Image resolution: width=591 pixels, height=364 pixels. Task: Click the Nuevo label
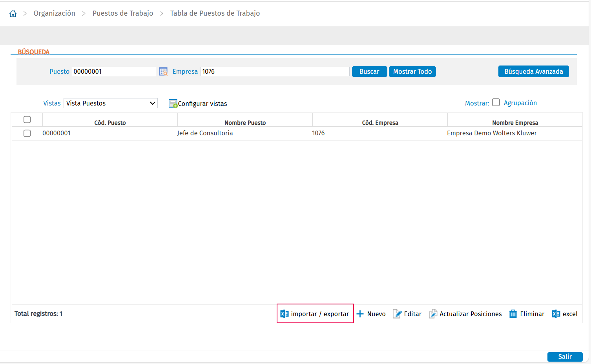point(376,314)
